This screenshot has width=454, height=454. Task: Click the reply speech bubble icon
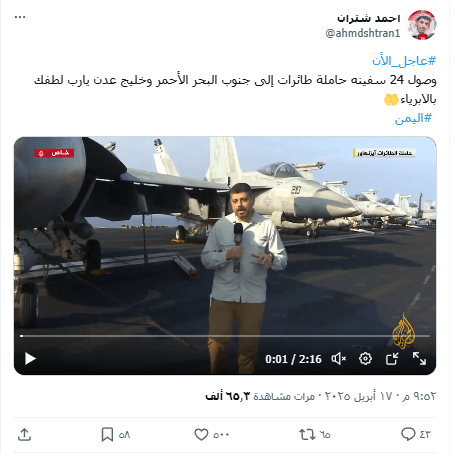(408, 434)
